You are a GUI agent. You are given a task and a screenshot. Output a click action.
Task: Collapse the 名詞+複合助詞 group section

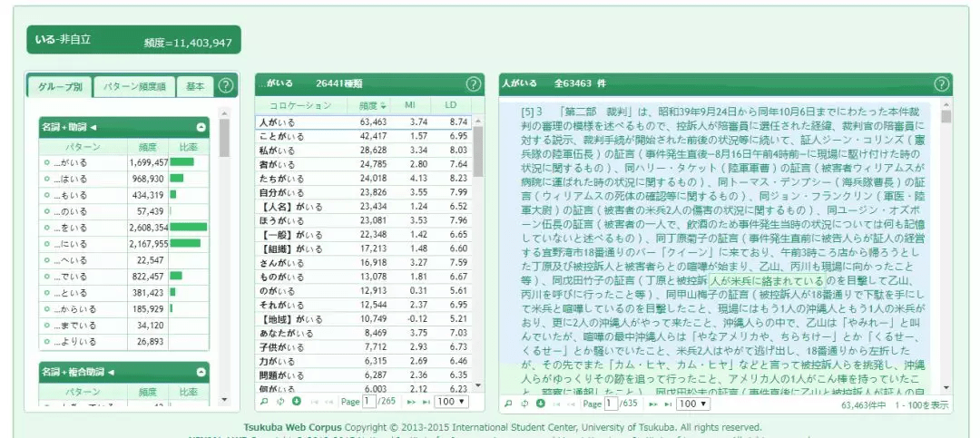point(201,372)
